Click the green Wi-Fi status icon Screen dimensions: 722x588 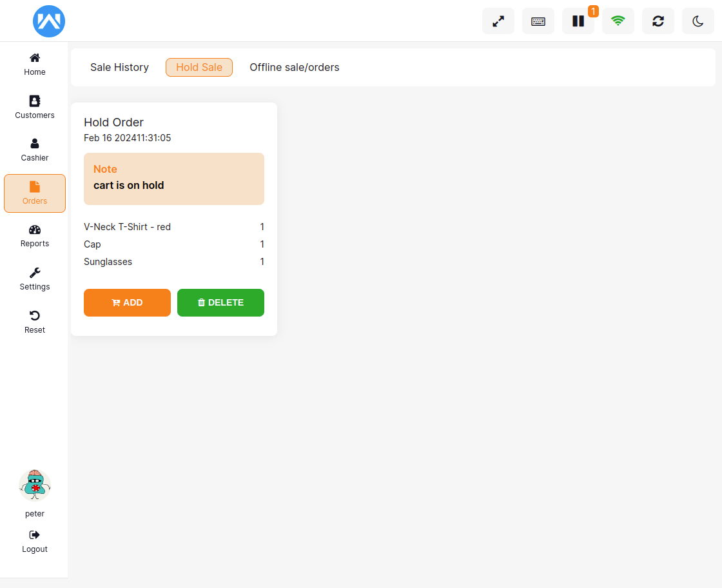pyautogui.click(x=618, y=21)
